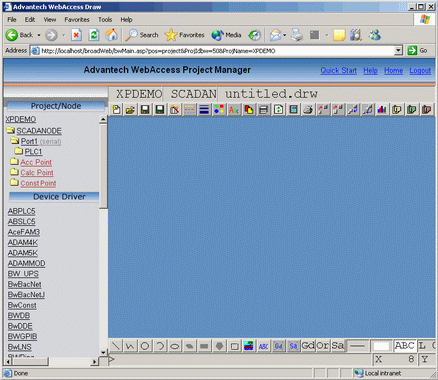The width and height of the screenshot is (438, 380).
Task: Click the Home link in the project header
Action: pos(393,70)
